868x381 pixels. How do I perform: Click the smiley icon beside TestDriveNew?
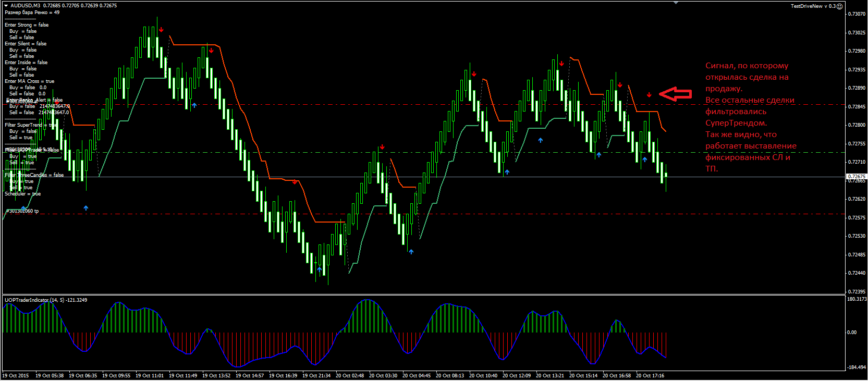click(x=839, y=6)
